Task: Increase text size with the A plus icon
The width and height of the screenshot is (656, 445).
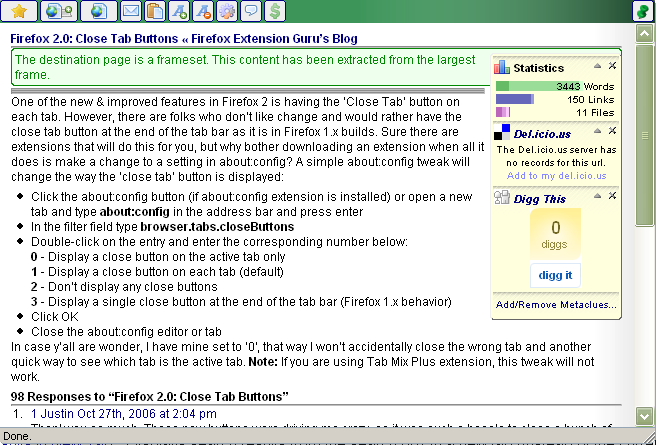Action: point(178,11)
